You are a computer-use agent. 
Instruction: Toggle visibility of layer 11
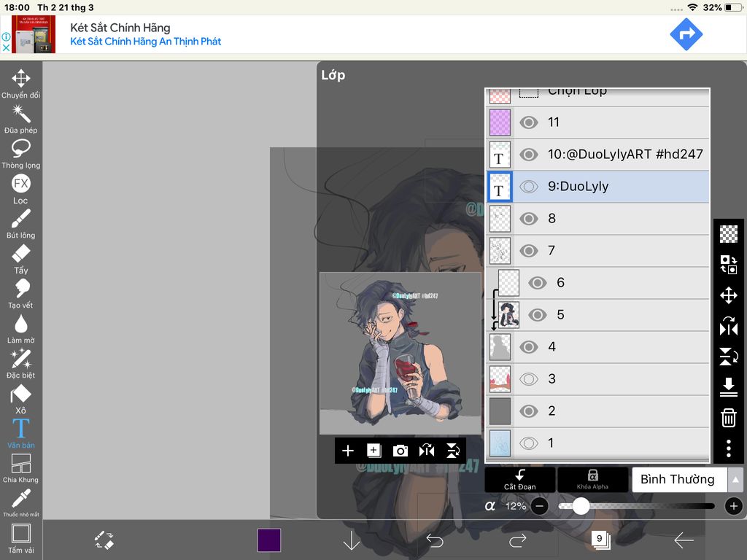[529, 122]
